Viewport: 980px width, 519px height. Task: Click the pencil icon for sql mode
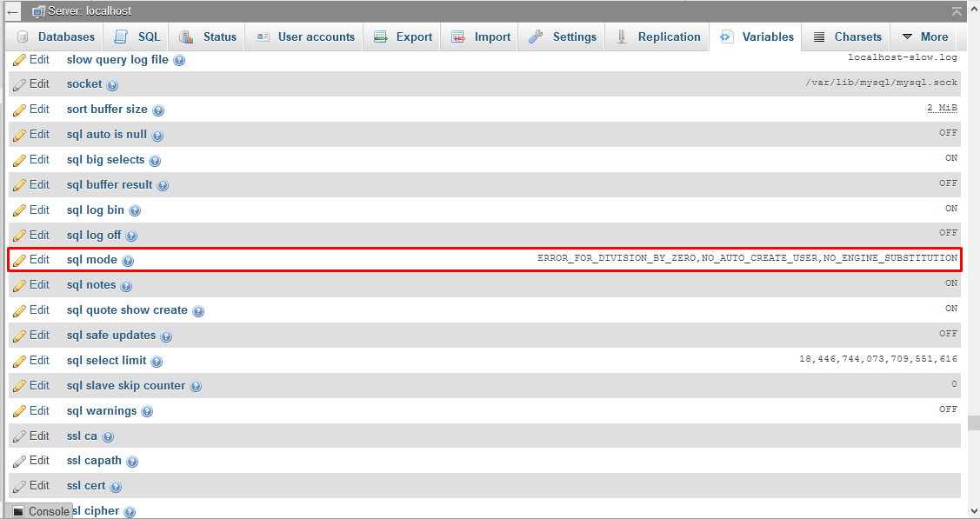click(19, 260)
